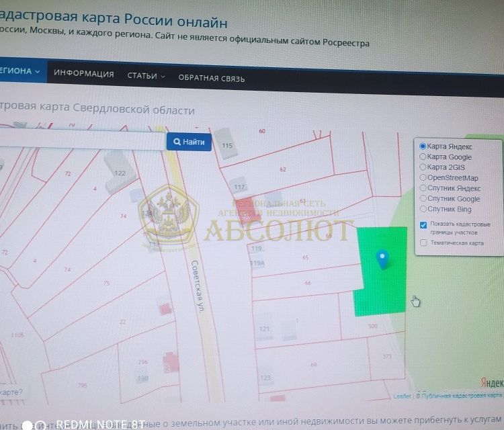504x430 pixels.
Task: Click the magnifier icon in Найти button
Action: pyautogui.click(x=177, y=141)
